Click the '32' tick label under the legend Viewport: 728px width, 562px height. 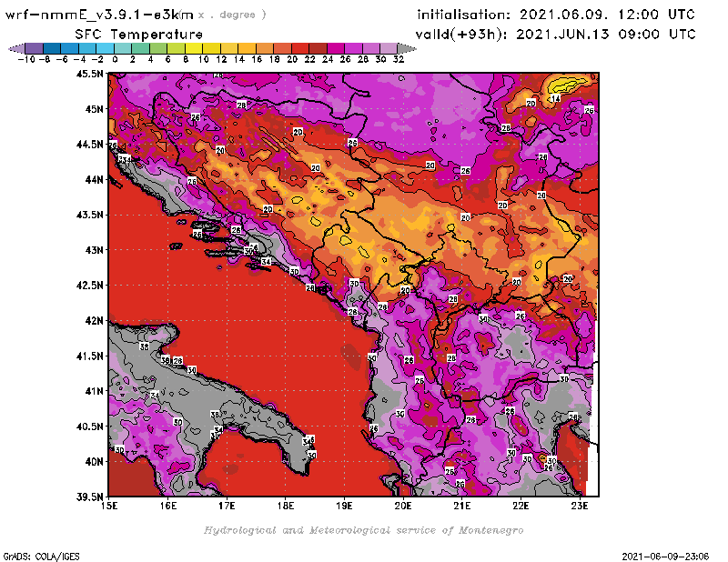pyautogui.click(x=399, y=59)
